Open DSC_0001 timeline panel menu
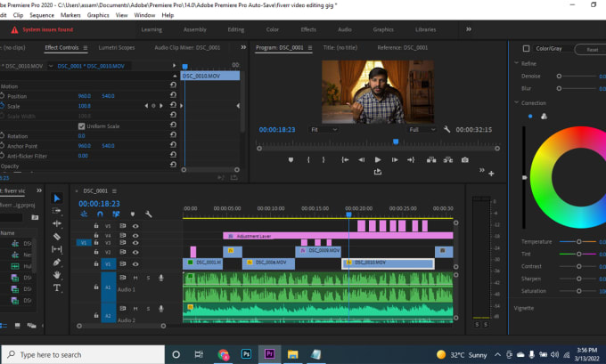The width and height of the screenshot is (606, 364). (x=114, y=191)
